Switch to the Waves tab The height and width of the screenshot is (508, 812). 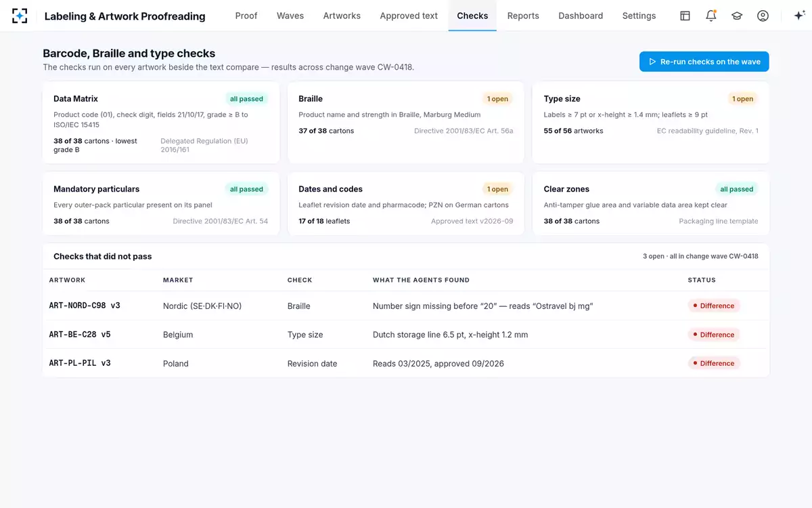(x=290, y=16)
